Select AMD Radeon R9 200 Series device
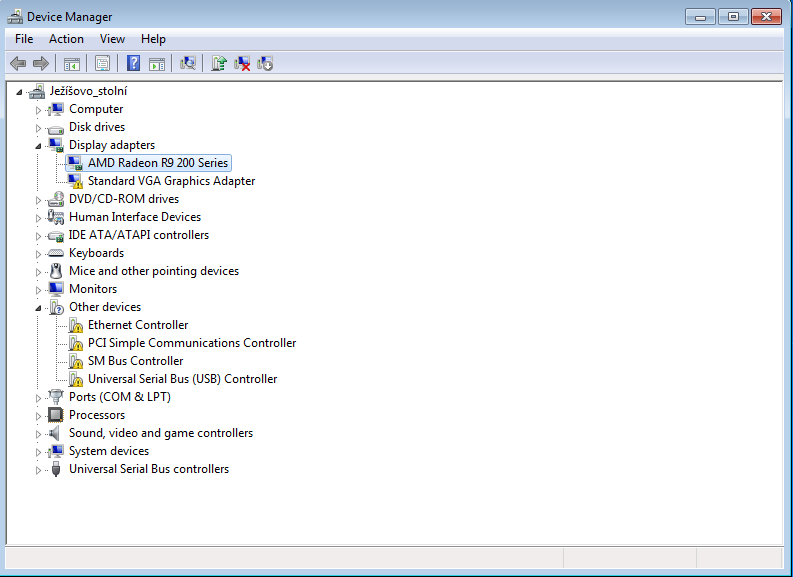The width and height of the screenshot is (793, 577). click(x=158, y=163)
